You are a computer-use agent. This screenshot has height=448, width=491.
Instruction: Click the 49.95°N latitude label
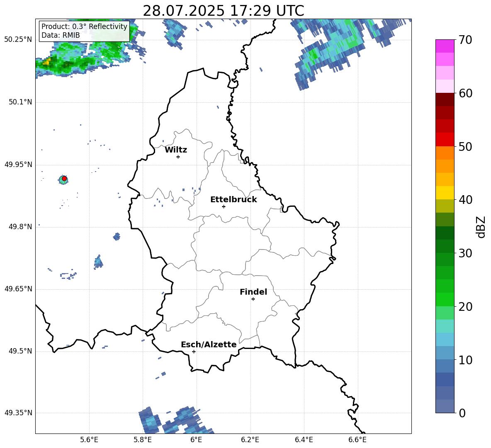tap(18, 165)
